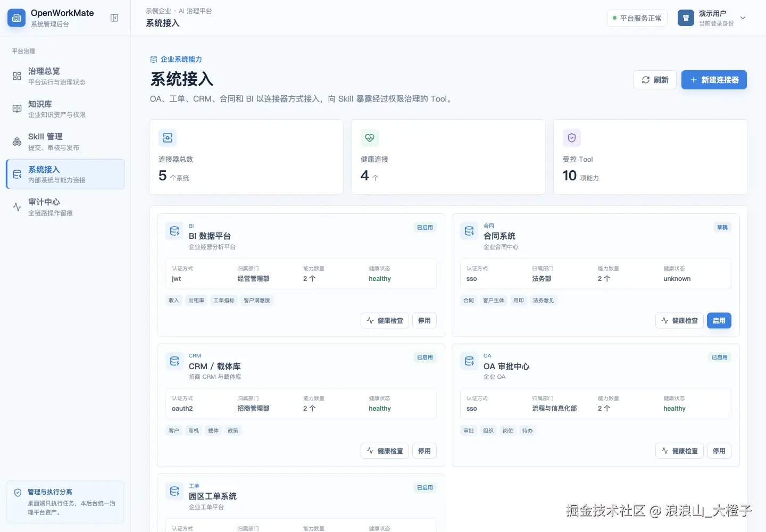Open Skill 管理 sidebar item
Image resolution: width=766 pixels, height=532 pixels.
pos(65,142)
